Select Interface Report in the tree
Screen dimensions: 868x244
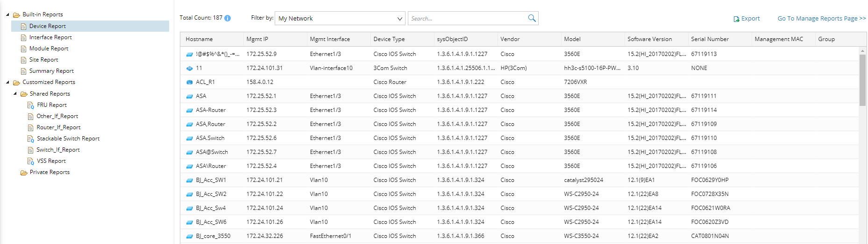[50, 37]
